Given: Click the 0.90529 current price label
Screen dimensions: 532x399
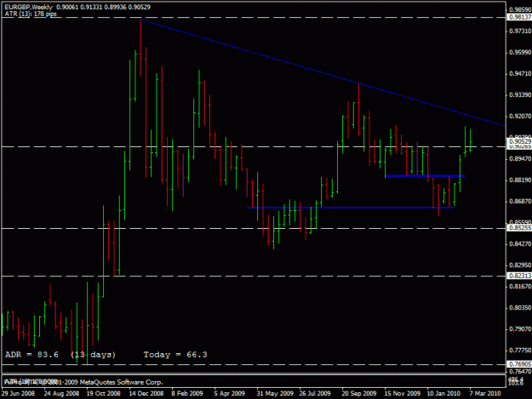Looking at the screenshot, I should tap(520, 141).
